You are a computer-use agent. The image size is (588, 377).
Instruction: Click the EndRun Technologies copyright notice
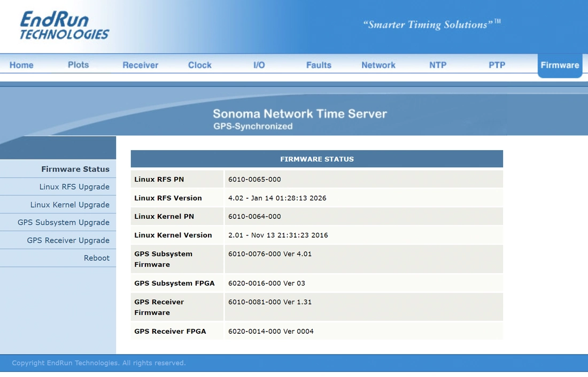(99, 363)
